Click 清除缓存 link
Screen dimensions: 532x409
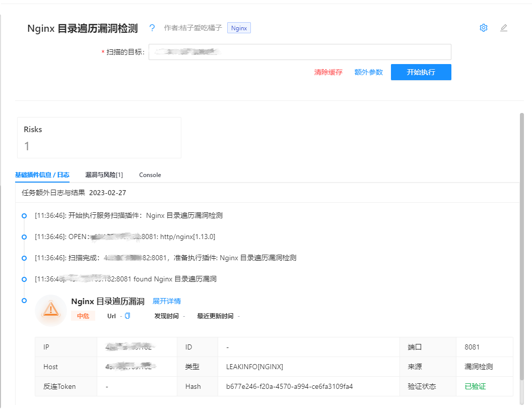click(x=328, y=72)
